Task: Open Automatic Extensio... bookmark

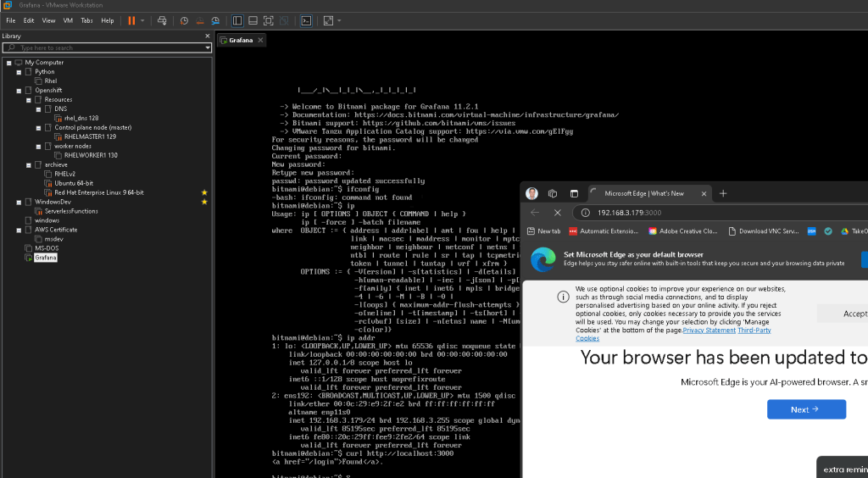Action: [604, 231]
